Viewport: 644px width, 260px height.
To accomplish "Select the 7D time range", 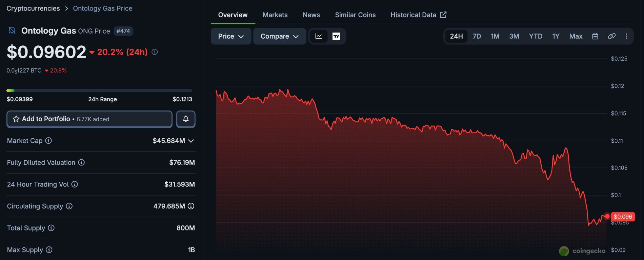I will [x=477, y=36].
